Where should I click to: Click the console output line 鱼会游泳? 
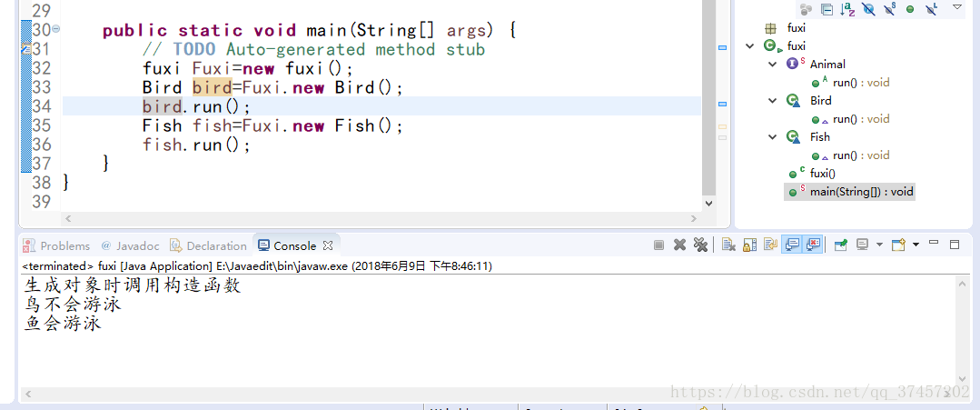63,324
